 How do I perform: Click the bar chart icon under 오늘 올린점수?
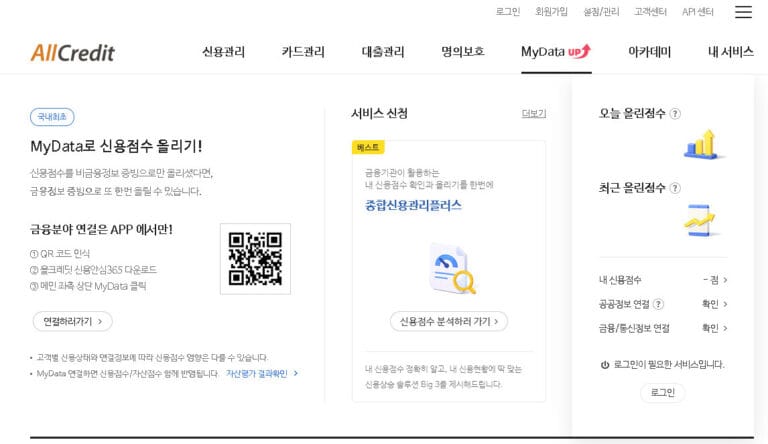[x=704, y=145]
